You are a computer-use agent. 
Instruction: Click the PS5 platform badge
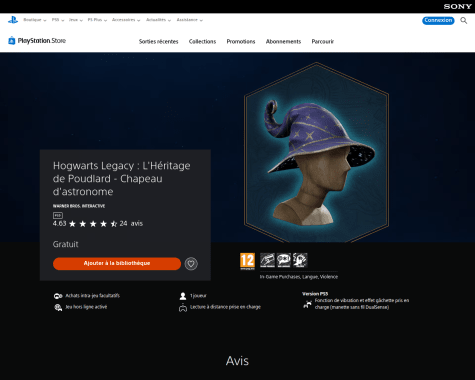(x=58, y=215)
